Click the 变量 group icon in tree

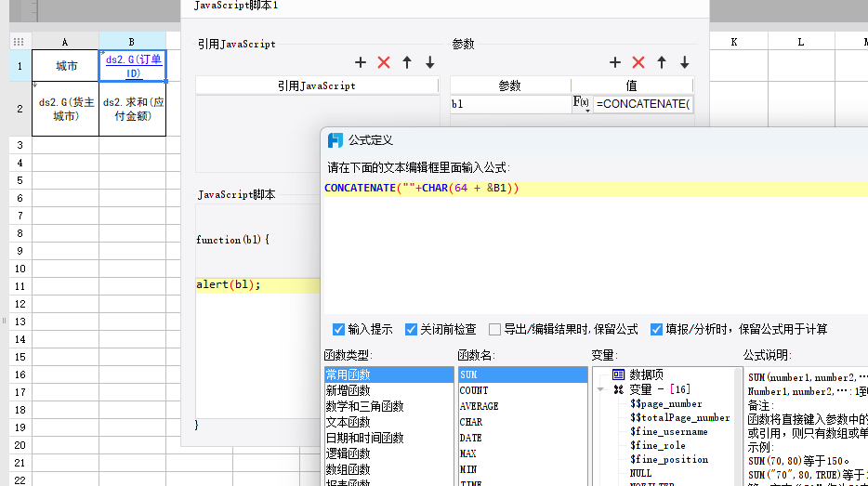click(618, 389)
